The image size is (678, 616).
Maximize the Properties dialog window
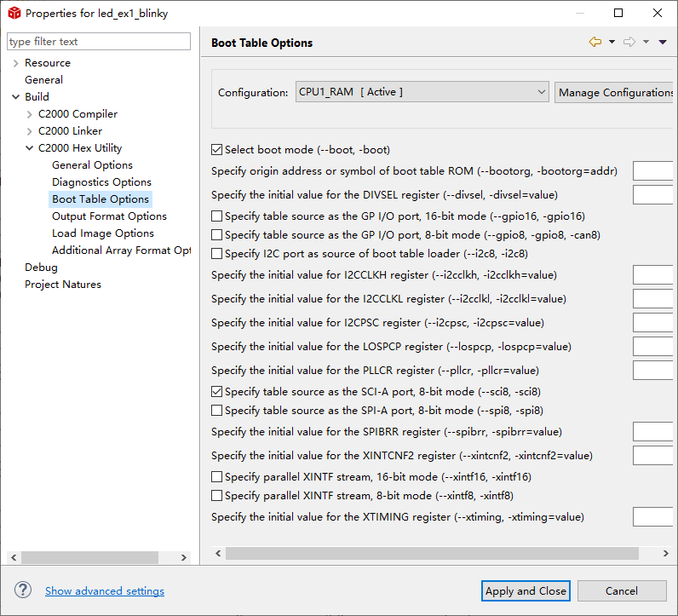[618, 13]
